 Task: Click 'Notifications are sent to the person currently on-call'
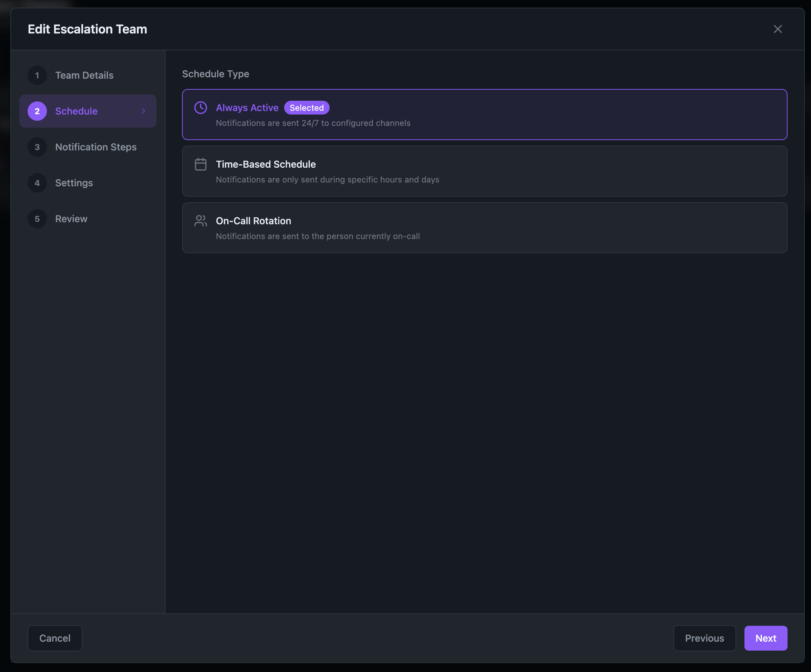318,237
